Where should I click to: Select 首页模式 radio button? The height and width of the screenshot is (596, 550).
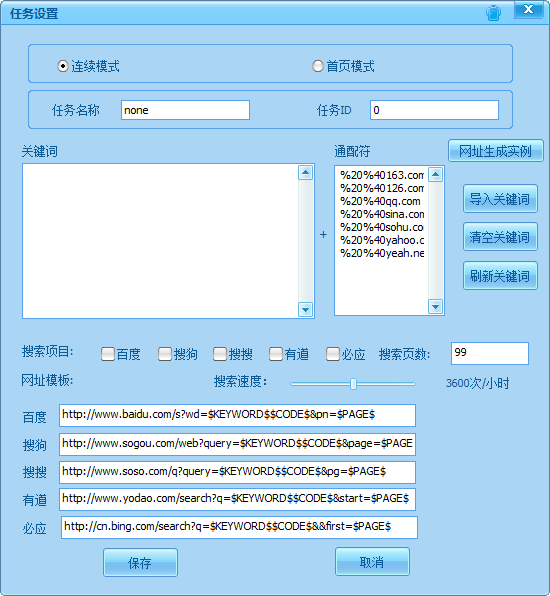(318, 66)
